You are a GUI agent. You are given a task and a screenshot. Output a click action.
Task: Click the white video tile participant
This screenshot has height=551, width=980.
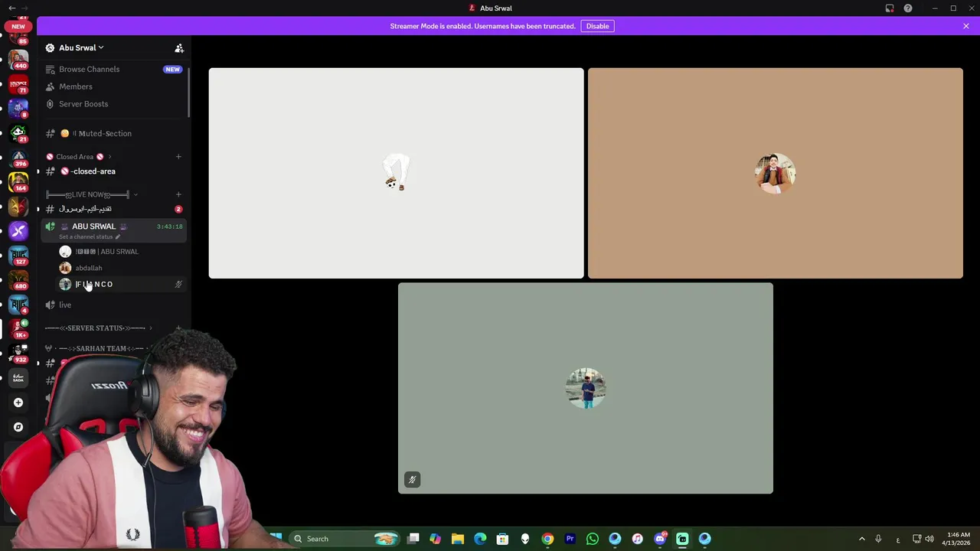coord(396,173)
